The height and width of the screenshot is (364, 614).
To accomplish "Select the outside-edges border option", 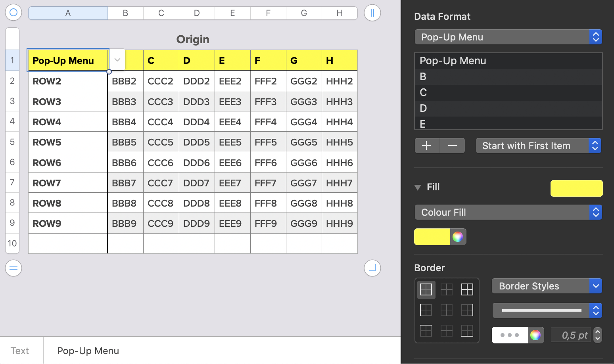I will [x=426, y=289].
